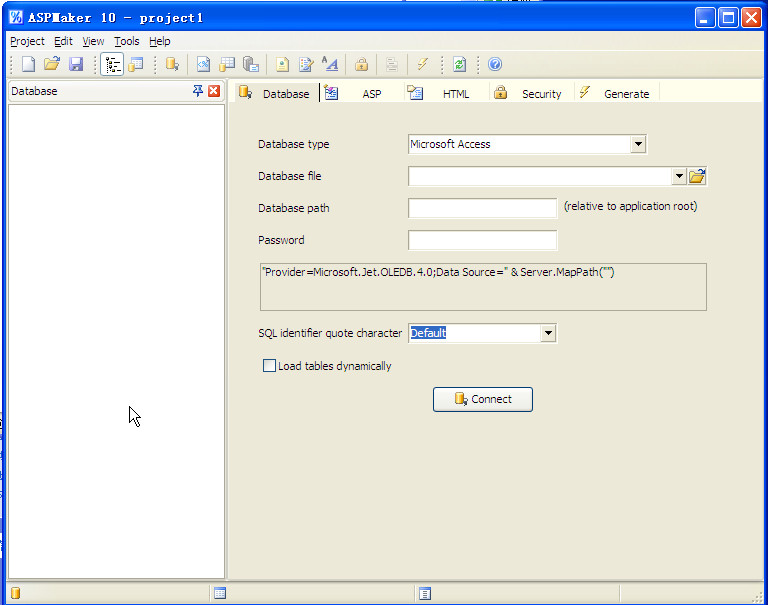The height and width of the screenshot is (605, 768).
Task: Click the greyed-out alignment toolbar icon
Action: pyautogui.click(x=392, y=64)
